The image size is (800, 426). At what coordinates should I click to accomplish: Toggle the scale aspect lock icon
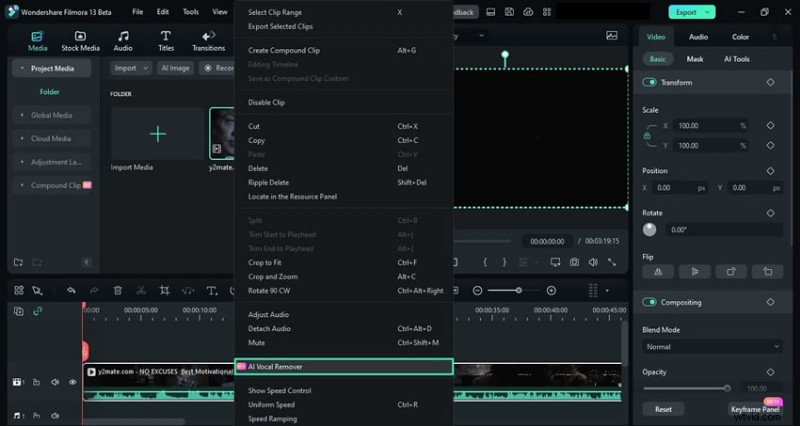coord(647,136)
